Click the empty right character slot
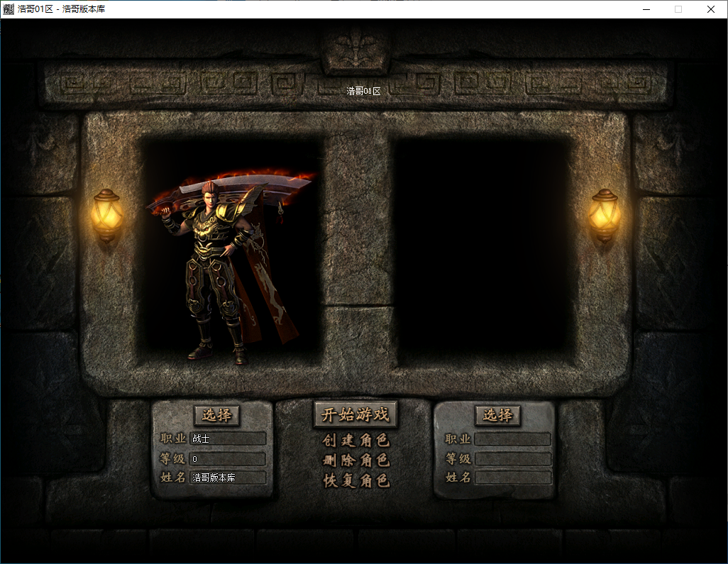Screen dimensions: 728x564 click(x=482, y=248)
